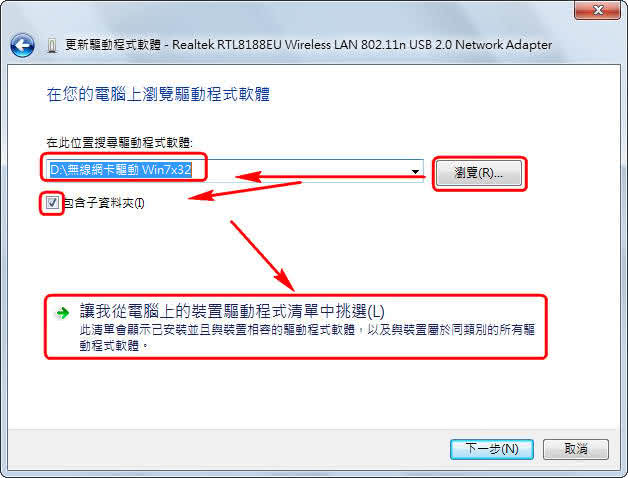
Task: Click the label 在此位置搜尋驅動程式軟體:
Action: pos(119,142)
